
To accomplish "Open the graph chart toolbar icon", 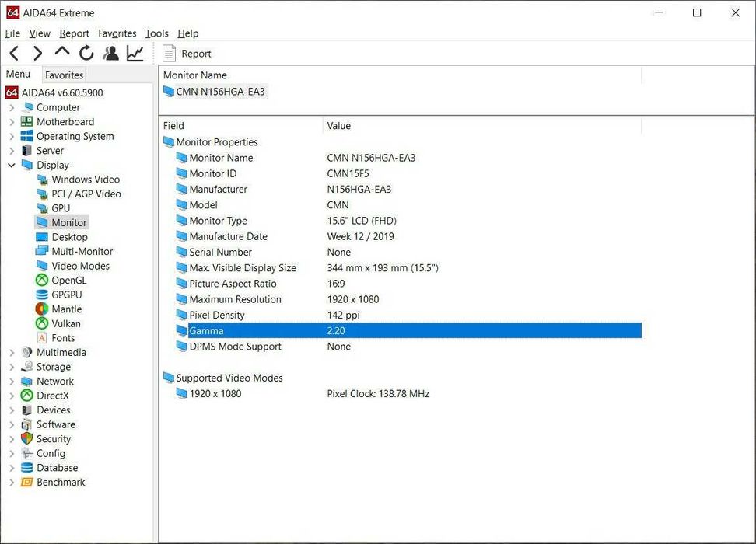I will click(x=135, y=53).
